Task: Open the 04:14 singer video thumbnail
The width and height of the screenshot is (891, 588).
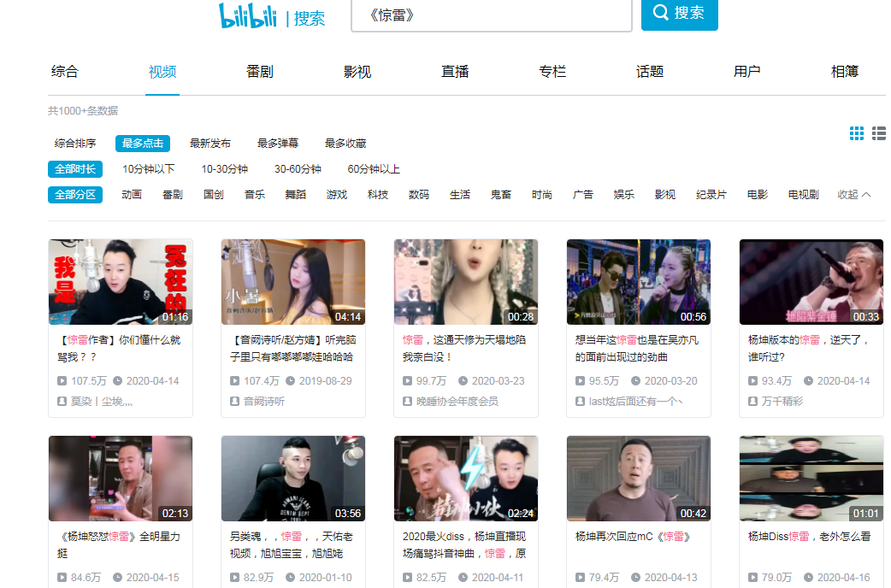Action: point(293,282)
